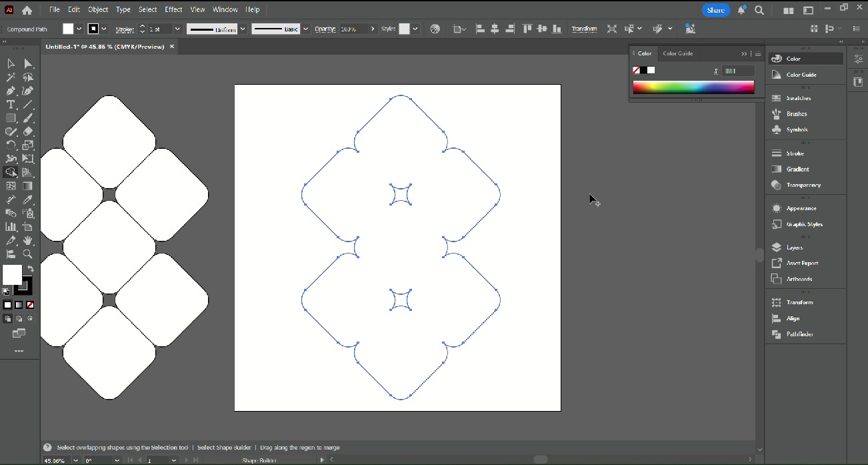Expand stroke weight dropdown

177,29
